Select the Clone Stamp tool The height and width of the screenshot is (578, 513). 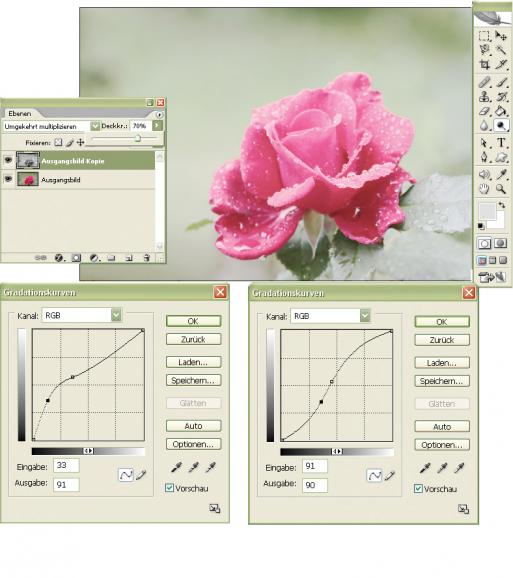pos(484,97)
